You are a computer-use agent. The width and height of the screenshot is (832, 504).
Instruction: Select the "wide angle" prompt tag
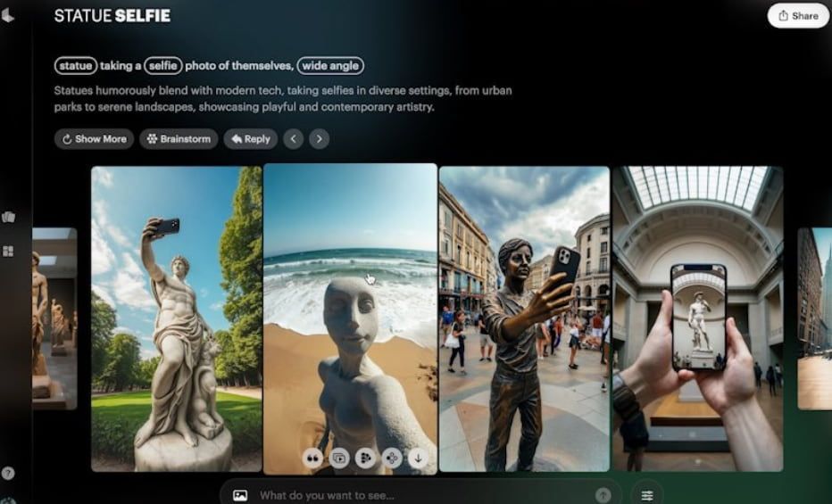[330, 66]
